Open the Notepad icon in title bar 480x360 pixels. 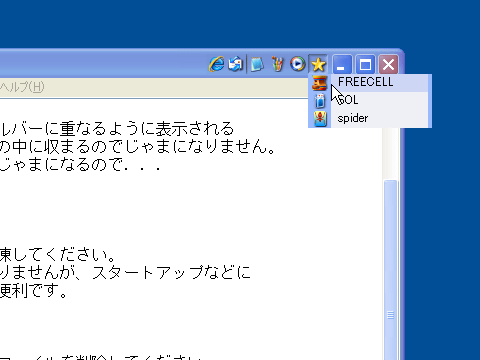(x=257, y=64)
